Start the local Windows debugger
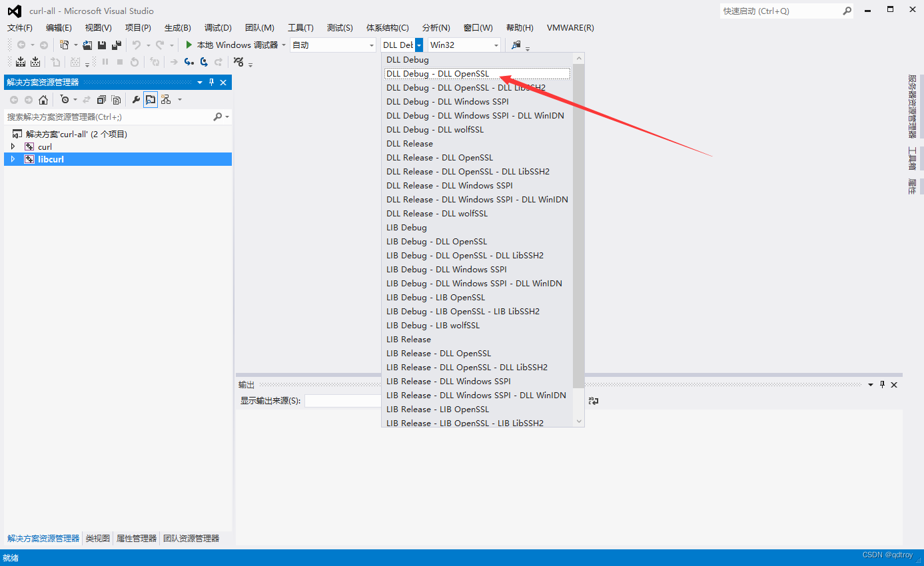This screenshot has width=924, height=566. pos(231,45)
